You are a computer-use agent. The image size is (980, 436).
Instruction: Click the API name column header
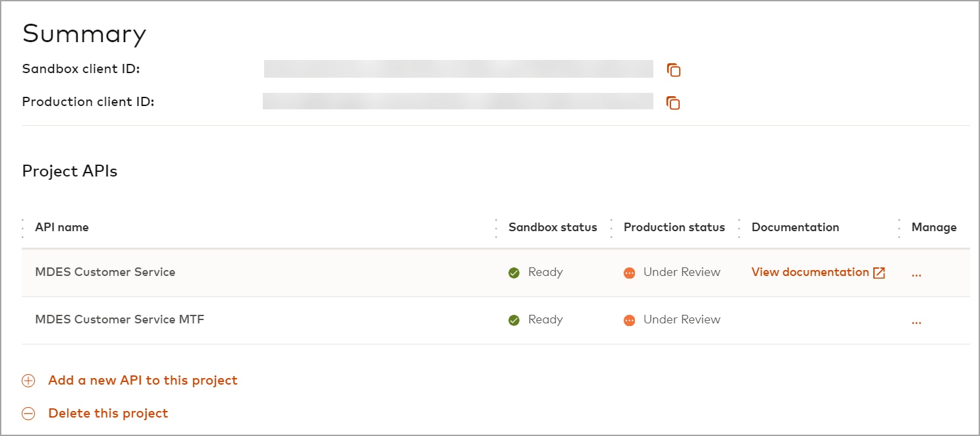[62, 227]
